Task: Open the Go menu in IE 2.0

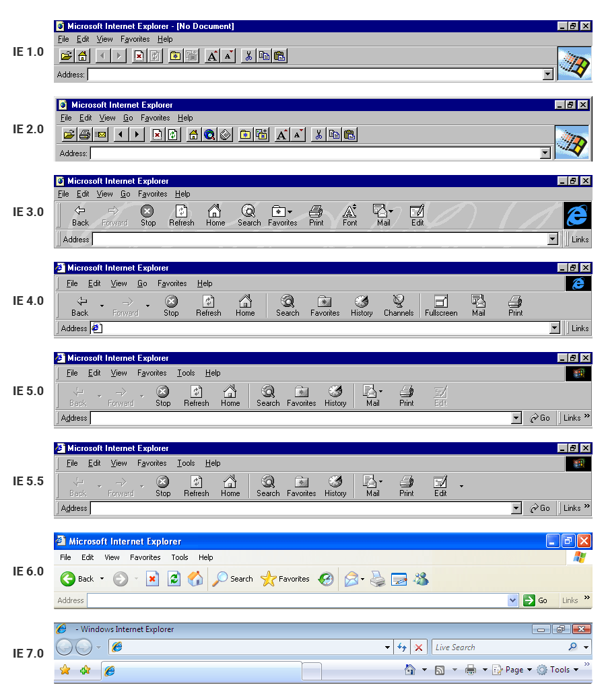Action: 128,118
